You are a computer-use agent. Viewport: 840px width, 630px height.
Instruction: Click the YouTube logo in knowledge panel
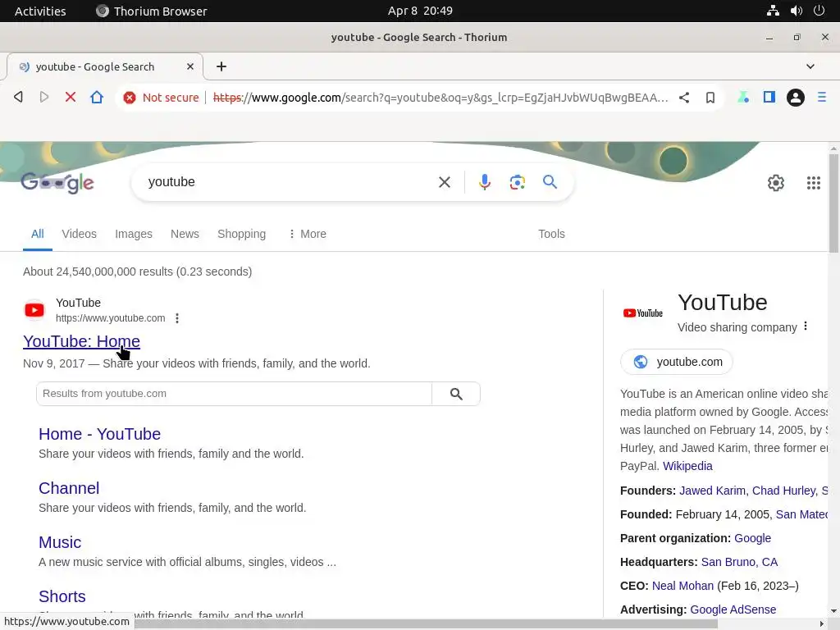(643, 313)
